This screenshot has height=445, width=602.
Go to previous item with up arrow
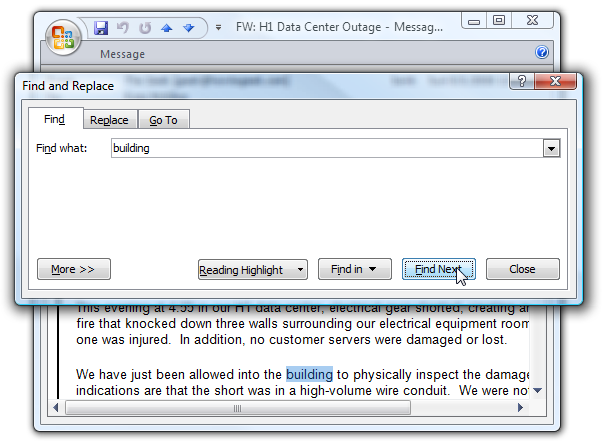coord(167,28)
